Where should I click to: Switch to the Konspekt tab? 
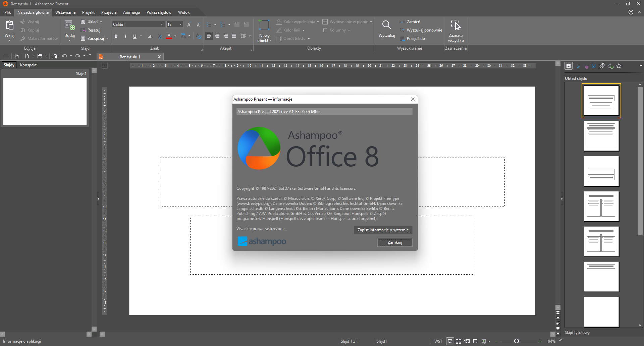coord(28,65)
